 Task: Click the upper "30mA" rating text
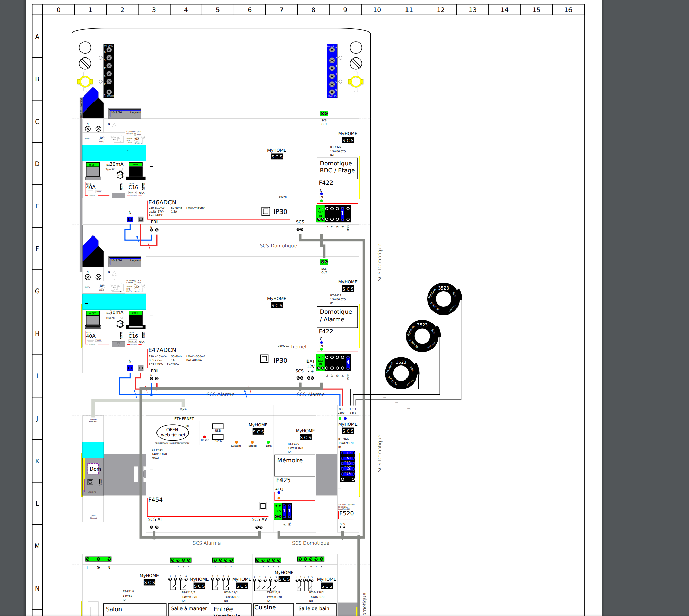(x=116, y=164)
